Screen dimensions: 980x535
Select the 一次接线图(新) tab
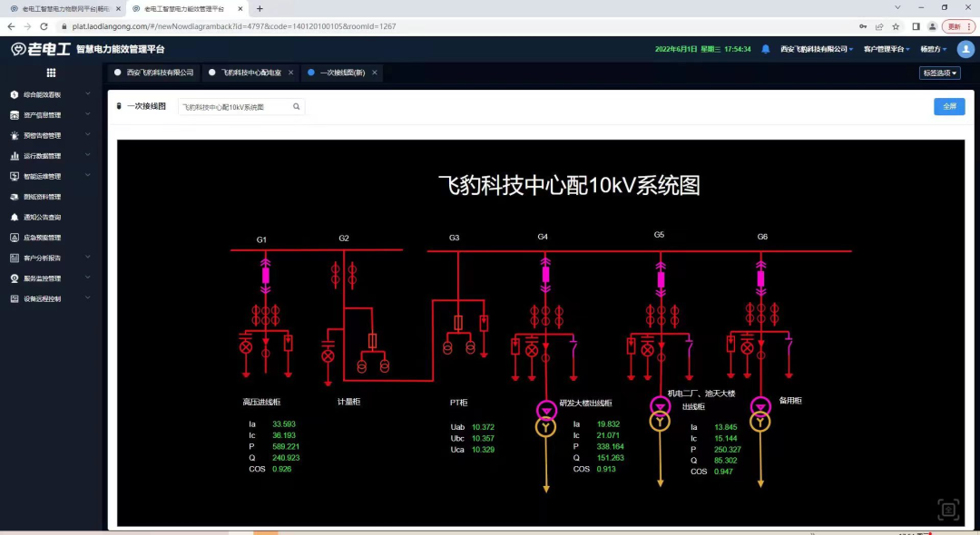pyautogui.click(x=342, y=73)
